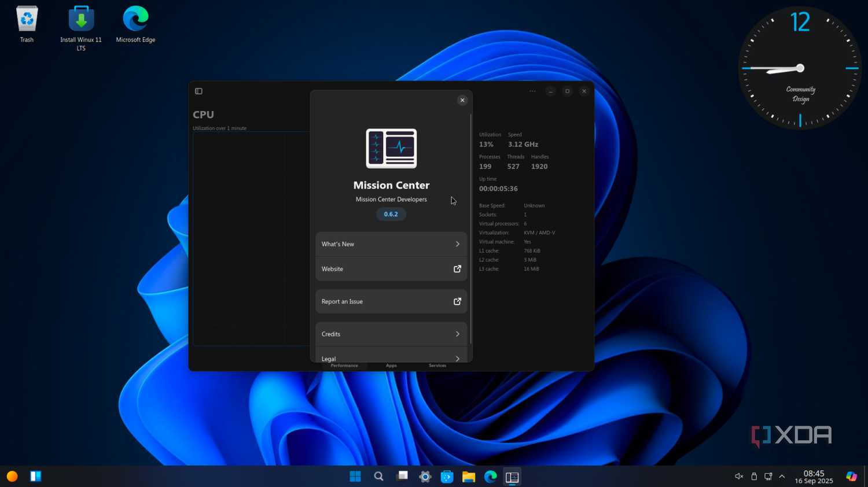Maximize the Mission Center window
868x487 pixels.
coord(567,91)
